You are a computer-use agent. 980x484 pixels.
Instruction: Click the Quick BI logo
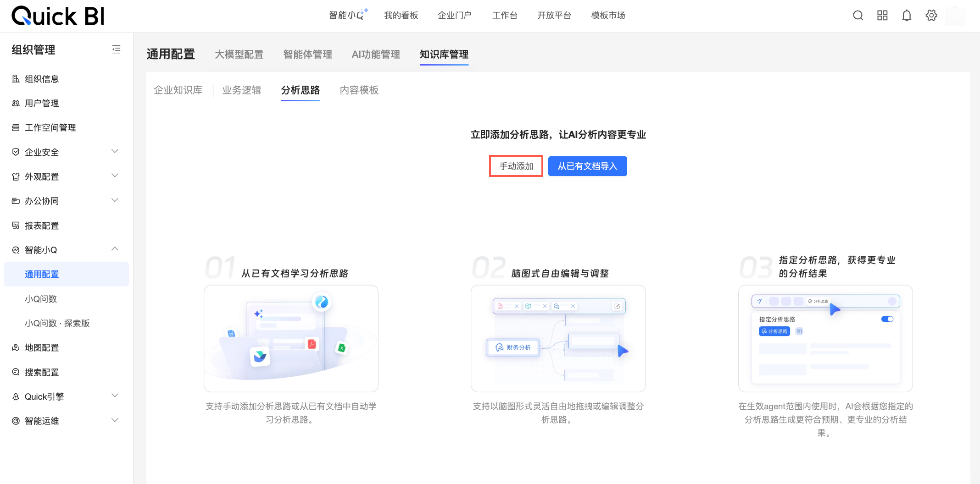(x=58, y=16)
